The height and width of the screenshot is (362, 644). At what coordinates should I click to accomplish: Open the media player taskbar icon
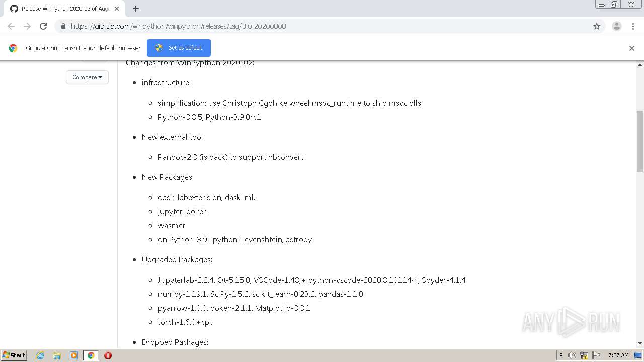pos(73,355)
